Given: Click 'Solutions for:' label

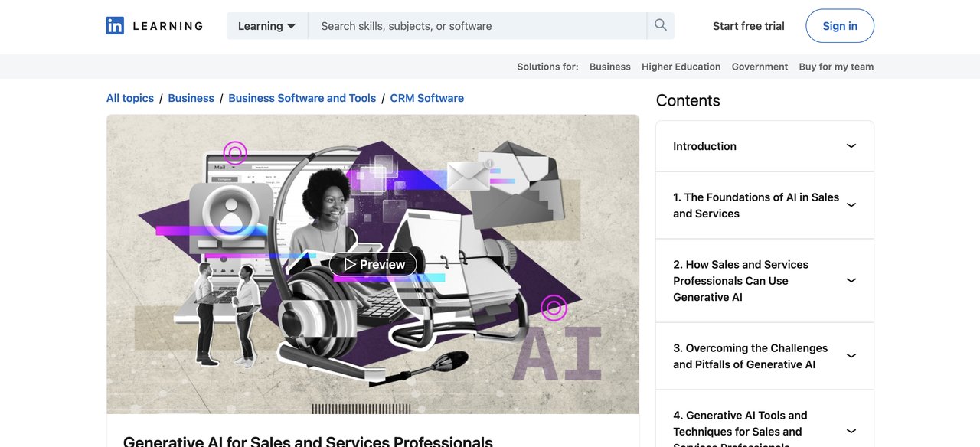Looking at the screenshot, I should pos(547,67).
